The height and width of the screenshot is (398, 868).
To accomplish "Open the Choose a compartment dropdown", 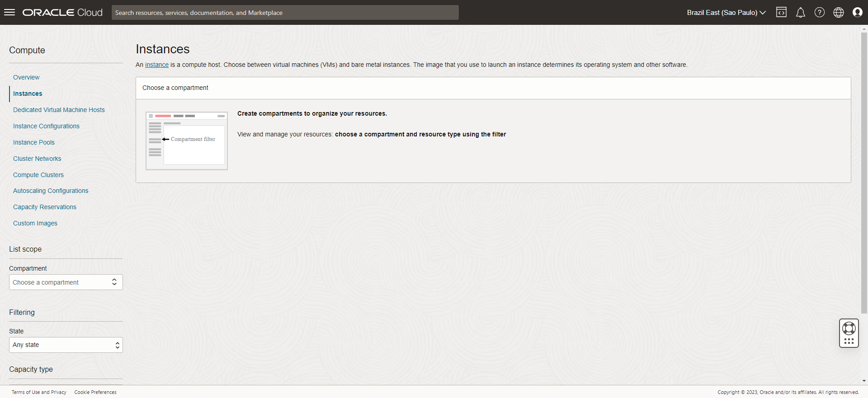I will point(66,282).
